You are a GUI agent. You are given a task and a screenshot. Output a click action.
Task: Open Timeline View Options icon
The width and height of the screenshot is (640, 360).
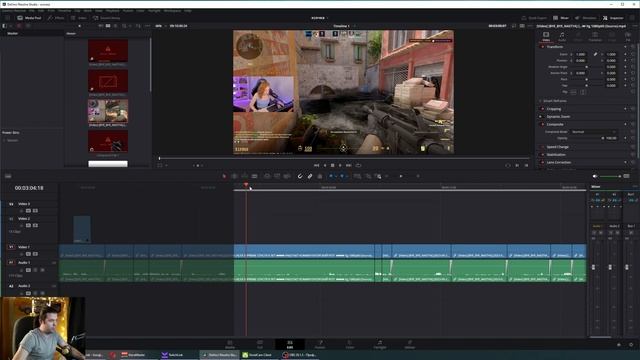click(x=8, y=176)
